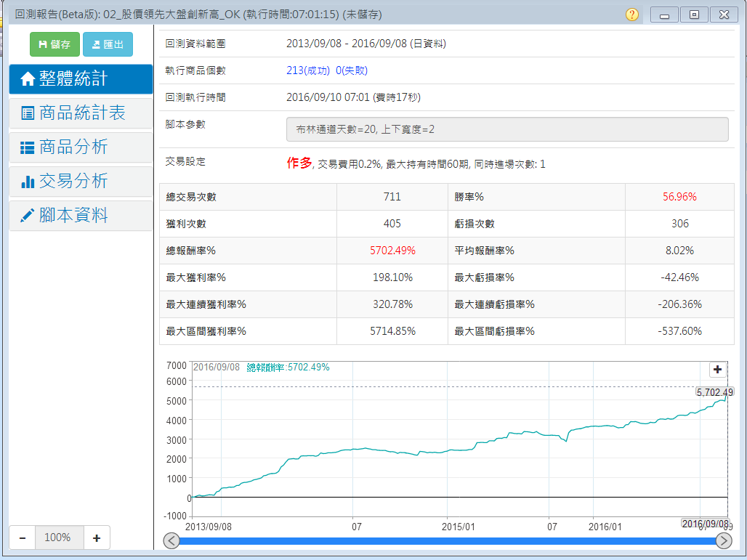
Task: Click the 100% zoom level display
Action: (x=57, y=537)
